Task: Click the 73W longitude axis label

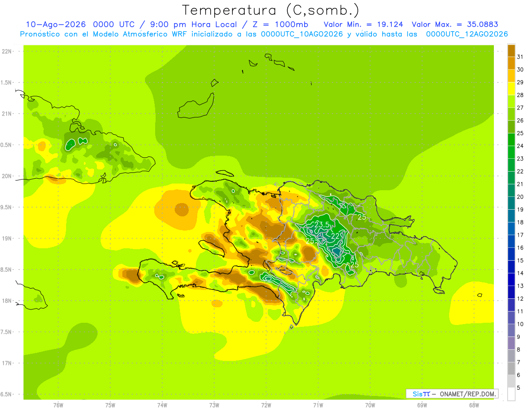Action: tap(214, 405)
